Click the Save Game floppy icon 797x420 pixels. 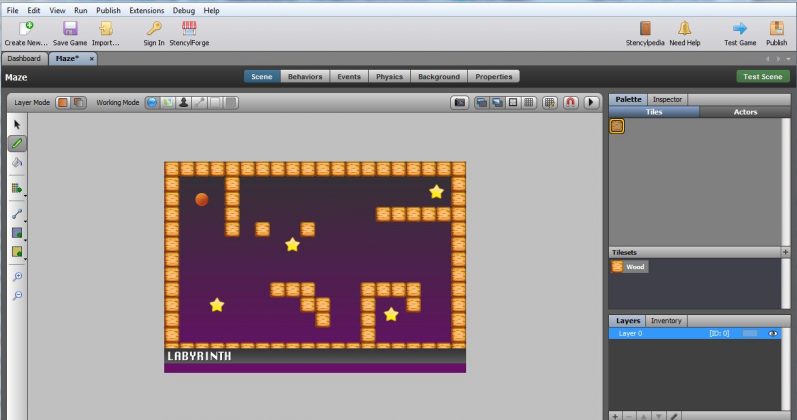tap(70, 28)
